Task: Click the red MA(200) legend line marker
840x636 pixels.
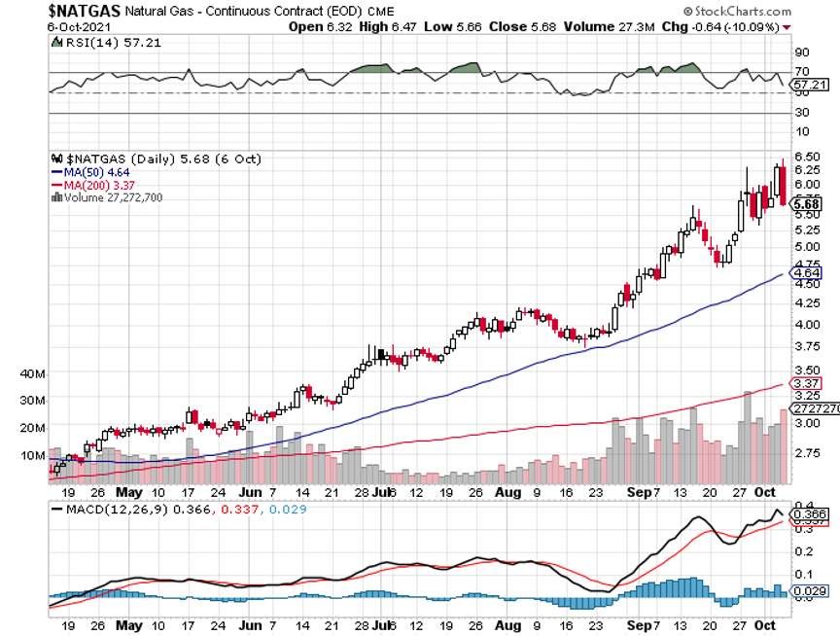Action: (54, 185)
